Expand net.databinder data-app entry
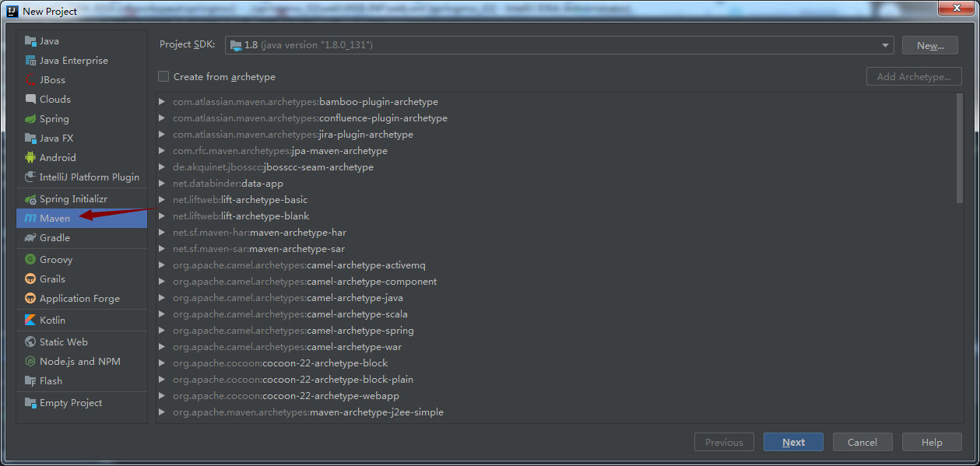Image resolution: width=980 pixels, height=466 pixels. [162, 184]
